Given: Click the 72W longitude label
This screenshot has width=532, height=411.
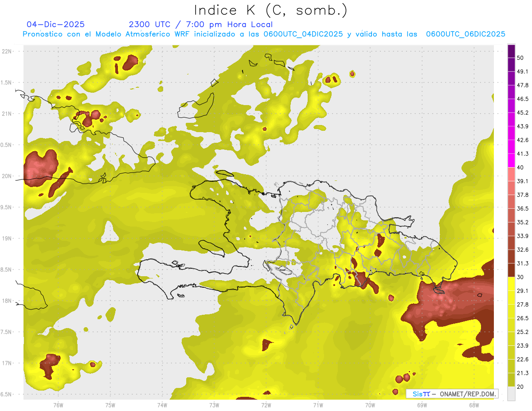Looking at the screenshot, I should pos(266,405).
